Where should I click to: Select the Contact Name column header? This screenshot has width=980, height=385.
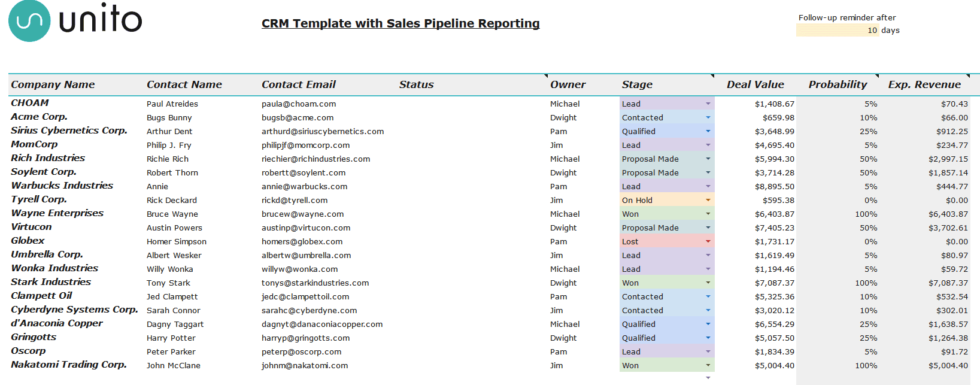184,84
